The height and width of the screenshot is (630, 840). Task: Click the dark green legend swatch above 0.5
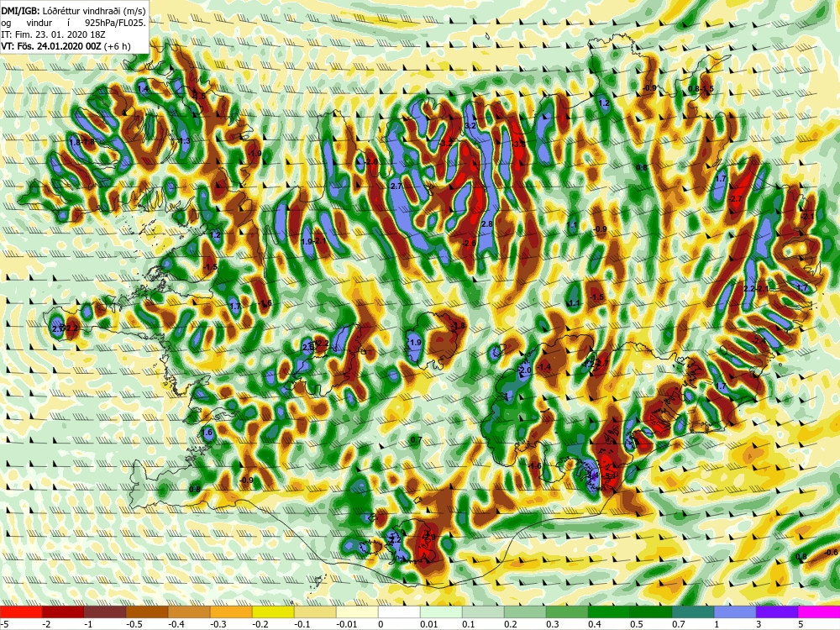coord(651,612)
